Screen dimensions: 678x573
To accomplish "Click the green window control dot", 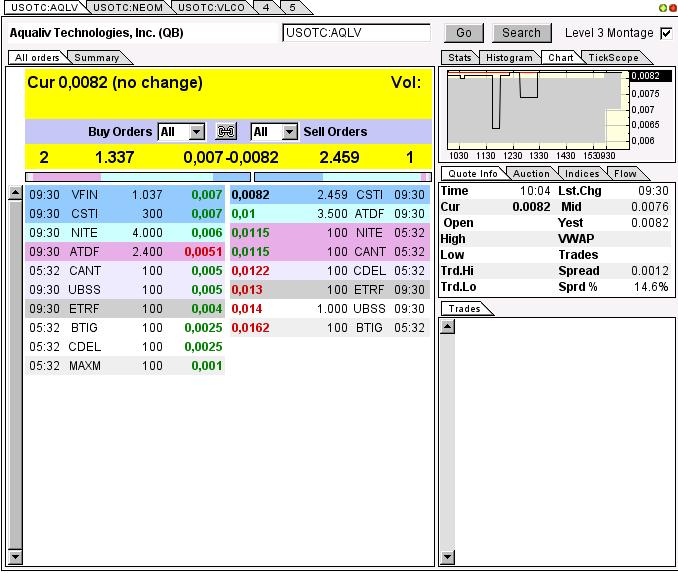I will 662,8.
